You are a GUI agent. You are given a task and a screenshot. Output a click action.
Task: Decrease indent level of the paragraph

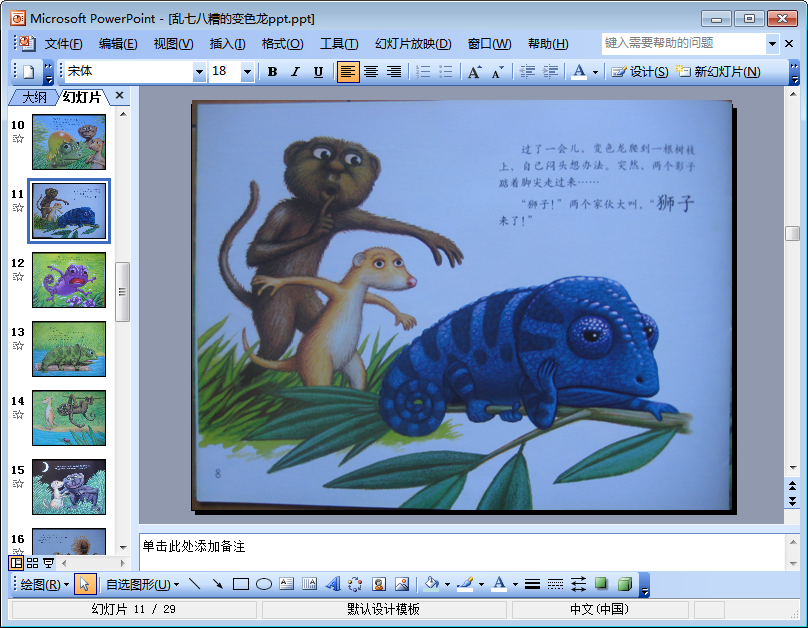click(x=527, y=72)
